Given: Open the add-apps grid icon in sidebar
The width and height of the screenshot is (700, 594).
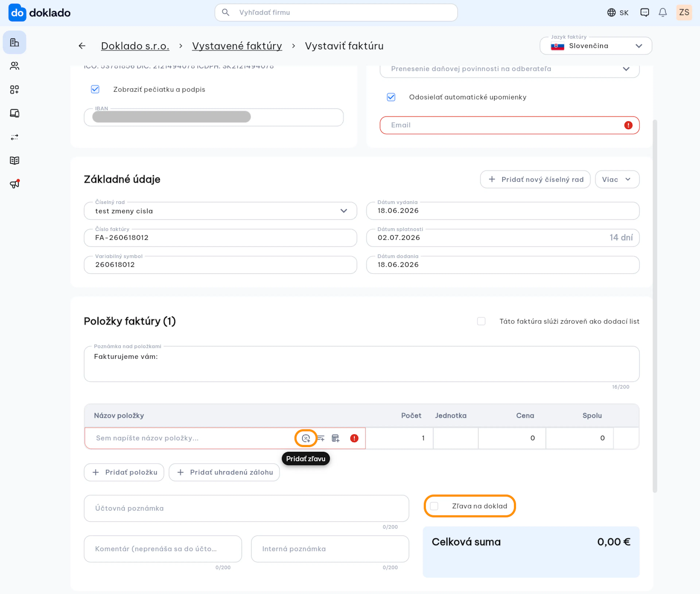Looking at the screenshot, I should click(x=14, y=90).
